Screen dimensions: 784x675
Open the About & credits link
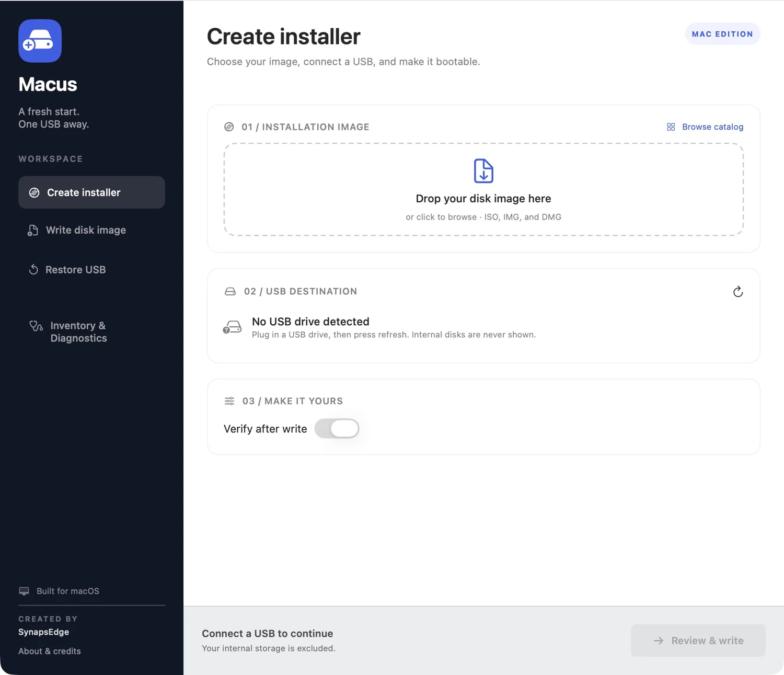[x=50, y=651]
